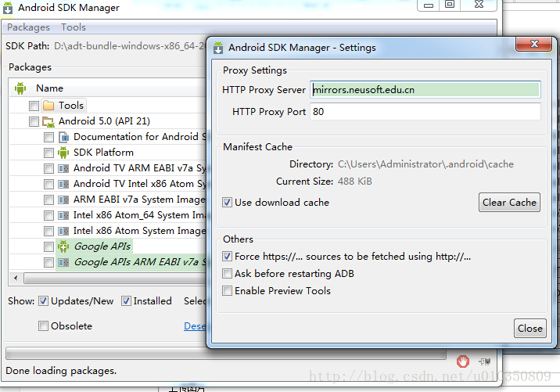The width and height of the screenshot is (560, 392).
Task: Click the Google APIs ARM EABI v7a icon
Action: coord(63,263)
